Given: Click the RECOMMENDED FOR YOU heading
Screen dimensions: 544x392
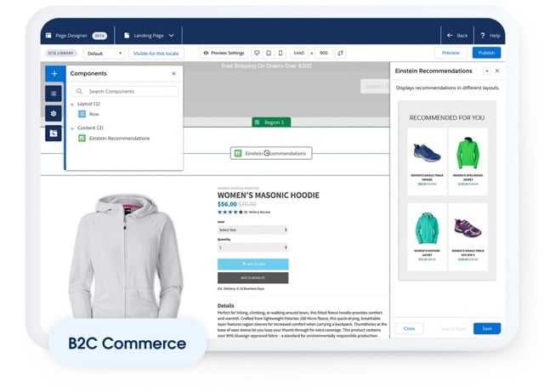Looking at the screenshot, I should [x=447, y=117].
